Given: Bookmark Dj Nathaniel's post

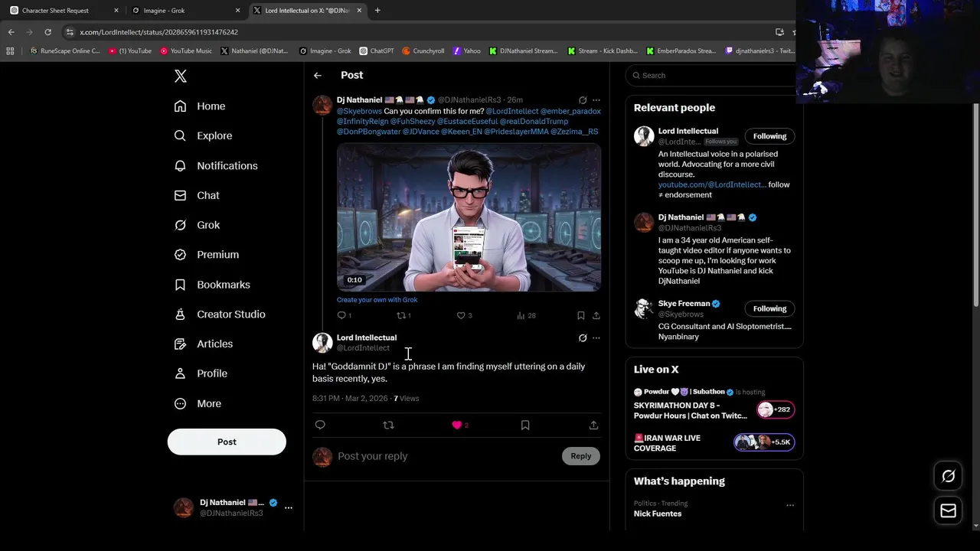Looking at the screenshot, I should point(581,315).
